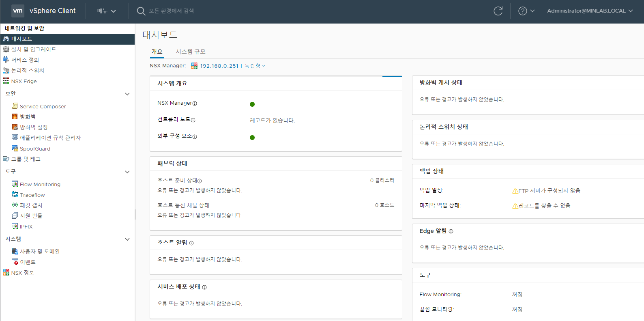Click the 이벤트 icon
This screenshot has height=321, width=644.
(x=15, y=262)
